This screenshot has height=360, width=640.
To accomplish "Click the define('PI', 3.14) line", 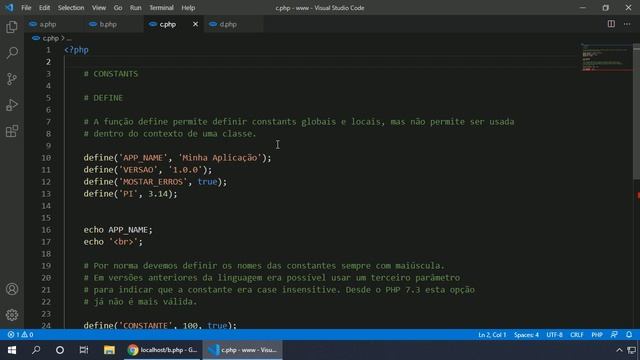I will tap(131, 194).
